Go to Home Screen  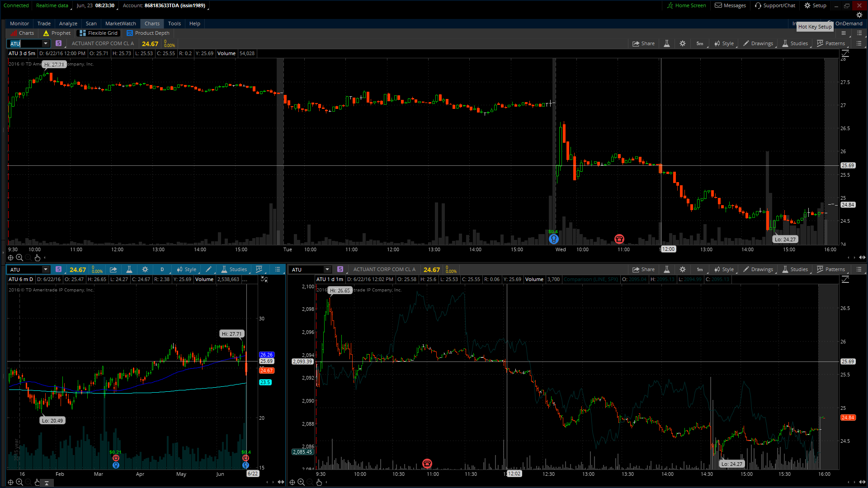(686, 5)
